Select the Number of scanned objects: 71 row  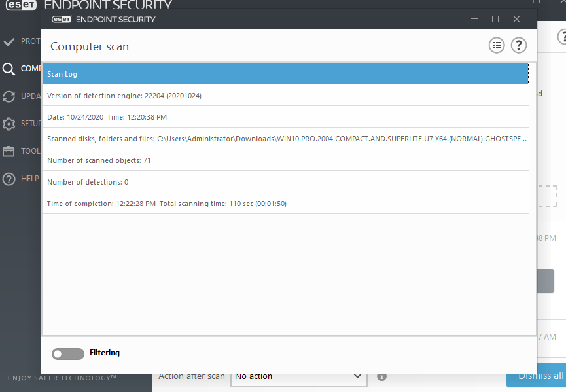tap(285, 160)
